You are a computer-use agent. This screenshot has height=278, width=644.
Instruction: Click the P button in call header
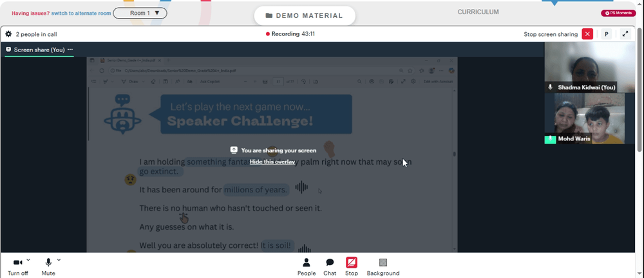(606, 34)
